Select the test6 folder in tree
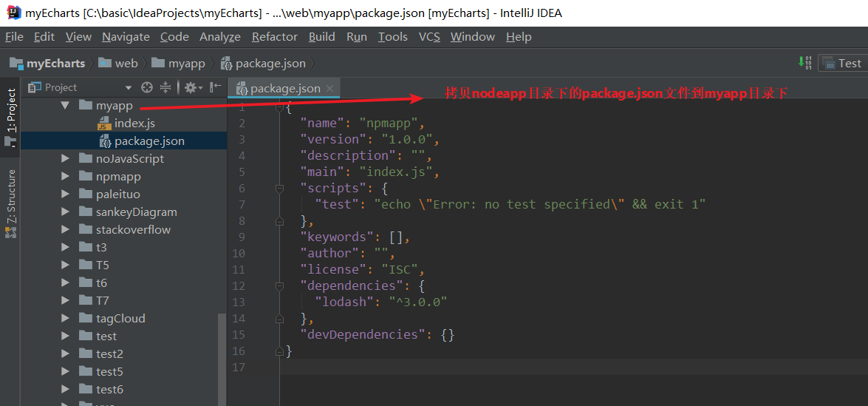This screenshot has width=868, height=406. [x=109, y=389]
